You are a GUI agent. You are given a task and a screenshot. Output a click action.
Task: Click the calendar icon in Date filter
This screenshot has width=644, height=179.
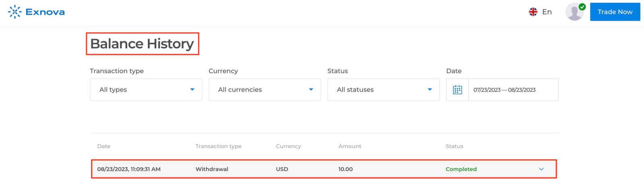457,90
